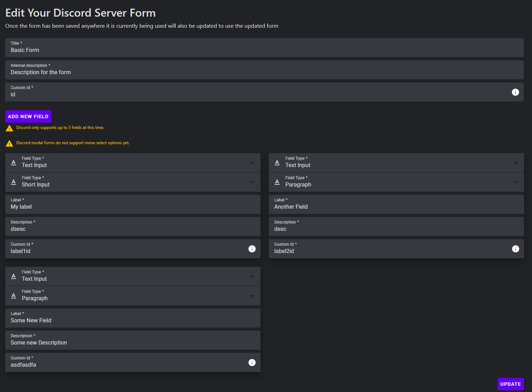The width and height of the screenshot is (532, 392).
Task: Click the text icon beside Short Input
Action: 14,182
